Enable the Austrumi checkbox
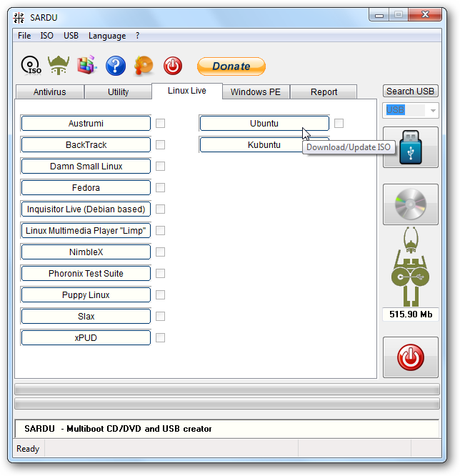Image resolution: width=460 pixels, height=476 pixels. pyautogui.click(x=160, y=123)
